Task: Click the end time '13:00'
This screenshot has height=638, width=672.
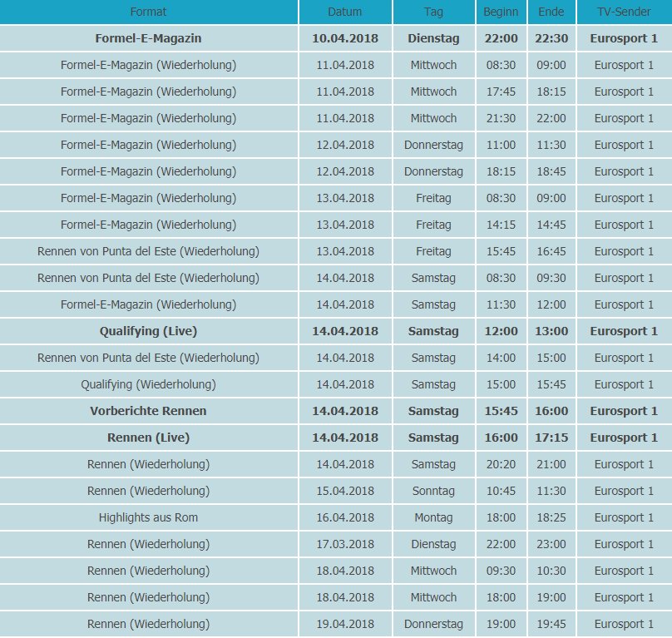Action: tap(551, 331)
